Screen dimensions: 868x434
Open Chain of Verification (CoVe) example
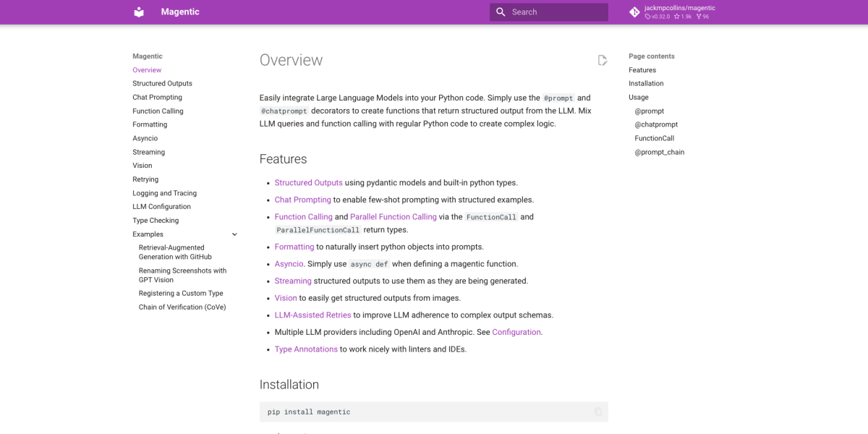(182, 307)
